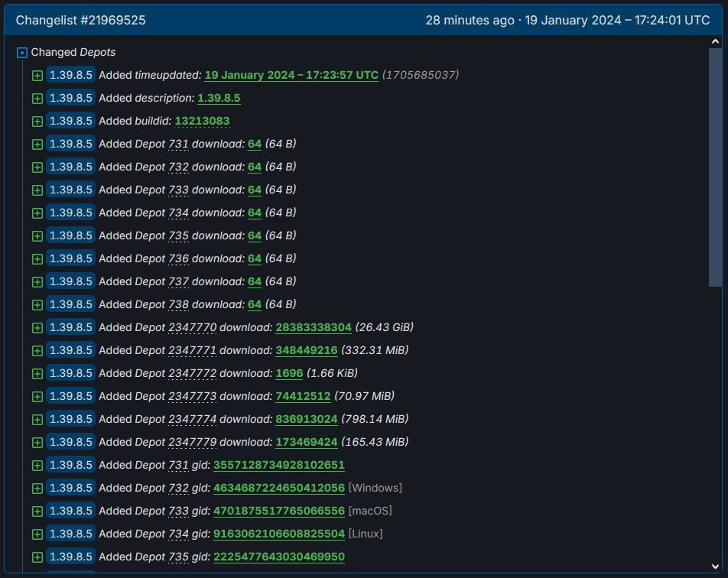Select the 1.39.8.5 badge beside buildid
Image resolution: width=728 pixels, height=578 pixels.
click(x=71, y=121)
